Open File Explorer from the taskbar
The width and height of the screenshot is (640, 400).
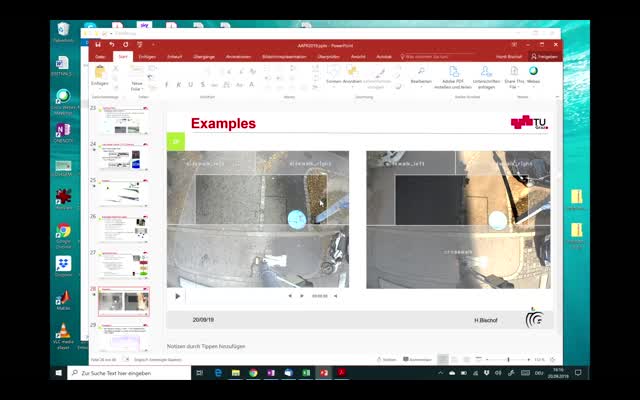236,373
